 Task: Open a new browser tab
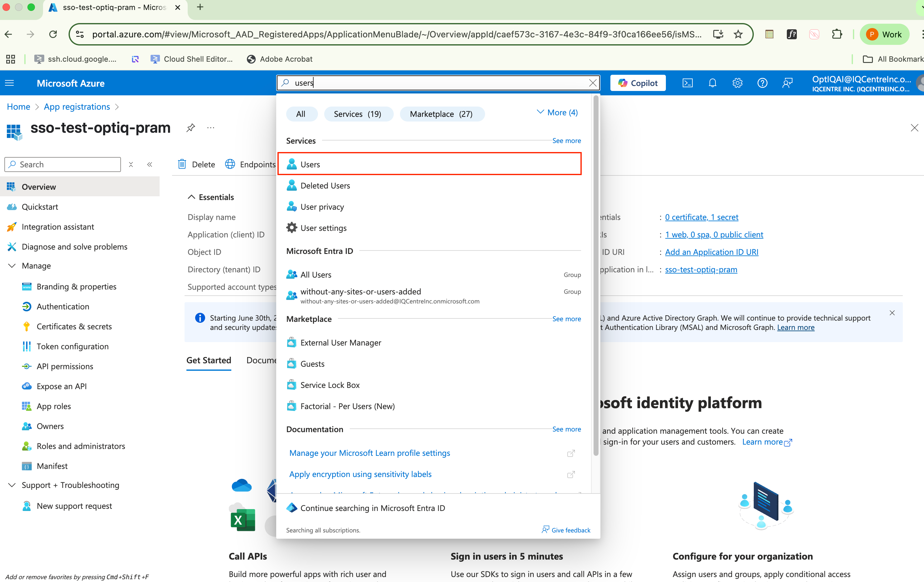(x=200, y=7)
